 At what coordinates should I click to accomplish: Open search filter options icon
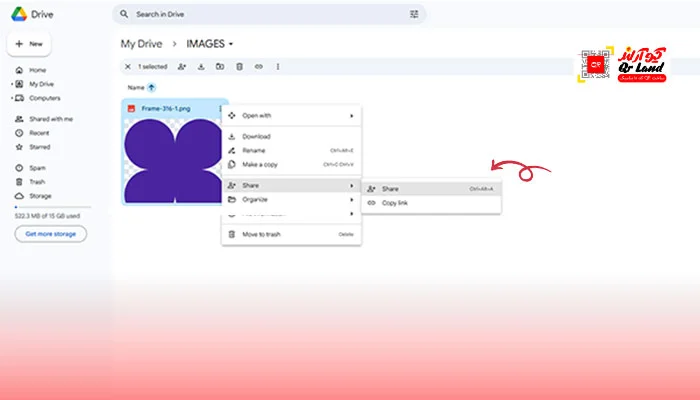click(414, 14)
